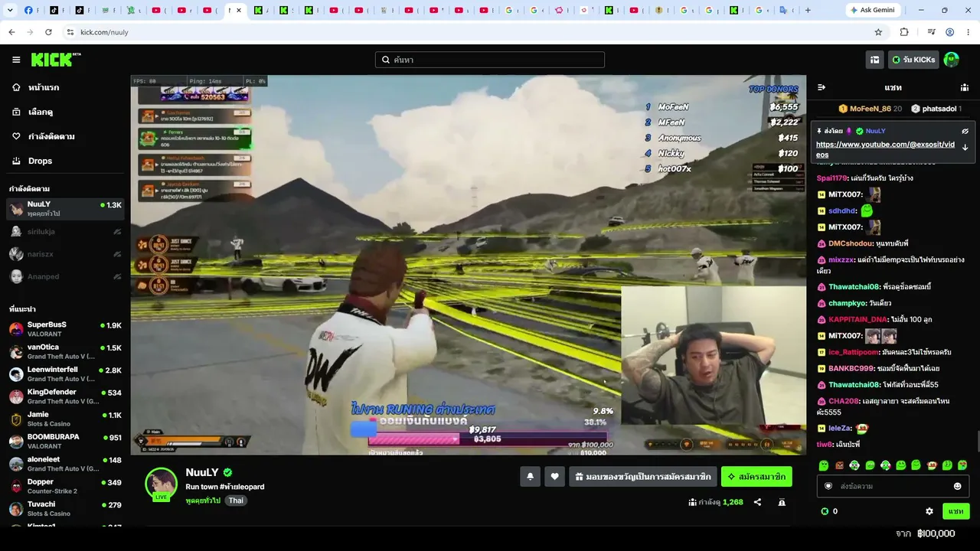Click the NuuLY streamer avatar with LIVE badge
Screen dimensions: 980x551
(161, 483)
